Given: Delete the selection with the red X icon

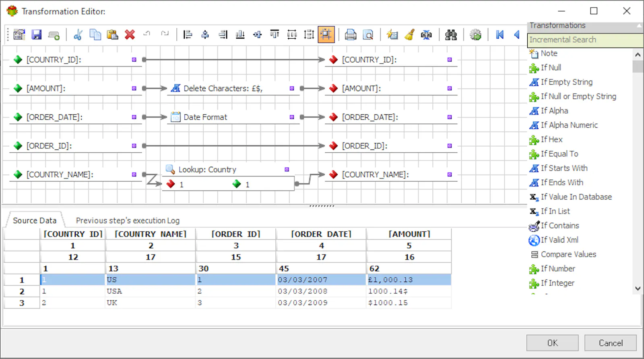Looking at the screenshot, I should click(x=130, y=35).
